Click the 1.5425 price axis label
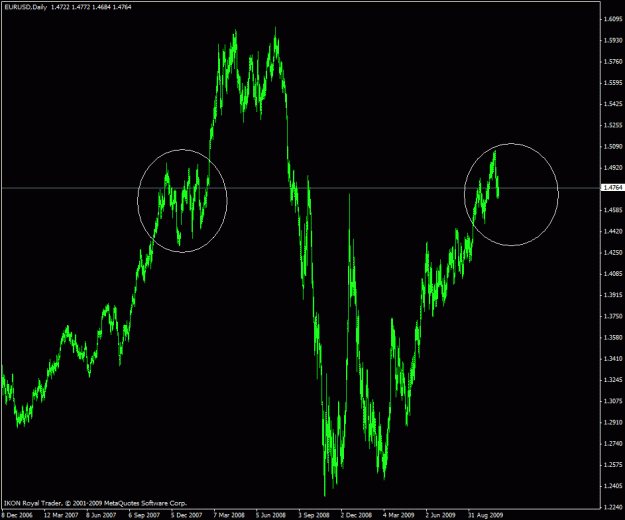 (613, 104)
